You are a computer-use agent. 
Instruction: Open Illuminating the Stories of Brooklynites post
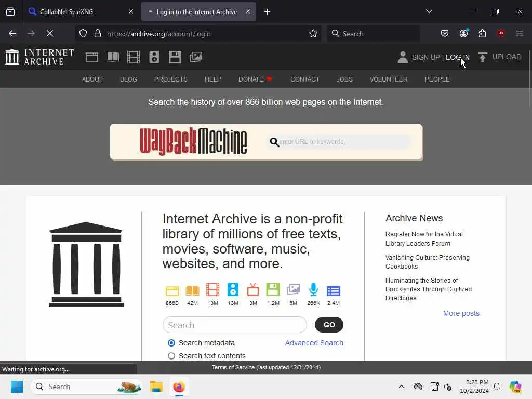coord(428,289)
